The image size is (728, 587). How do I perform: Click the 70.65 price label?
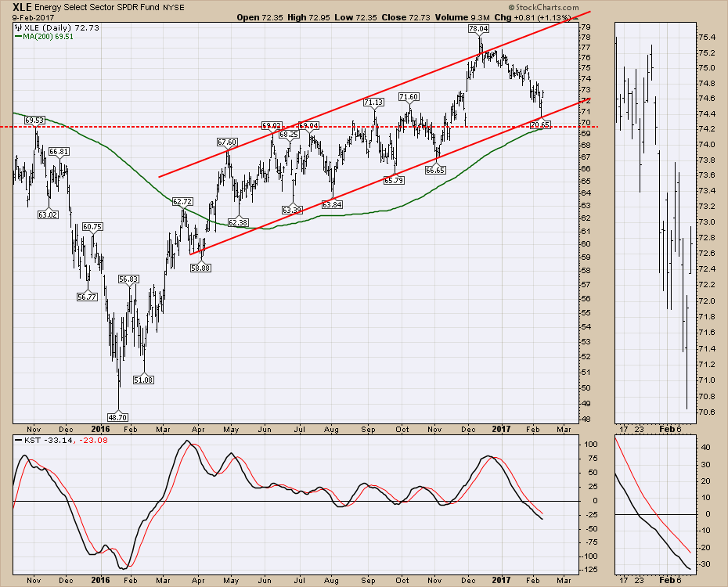click(540, 124)
